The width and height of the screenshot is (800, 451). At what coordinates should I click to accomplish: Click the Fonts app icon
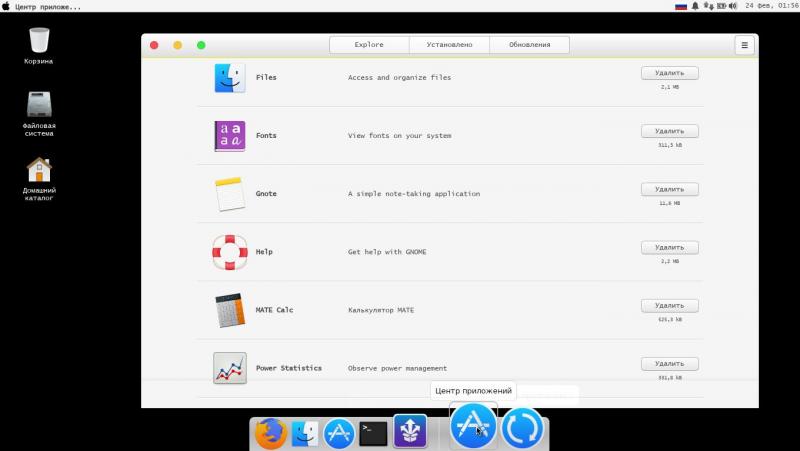[229, 136]
